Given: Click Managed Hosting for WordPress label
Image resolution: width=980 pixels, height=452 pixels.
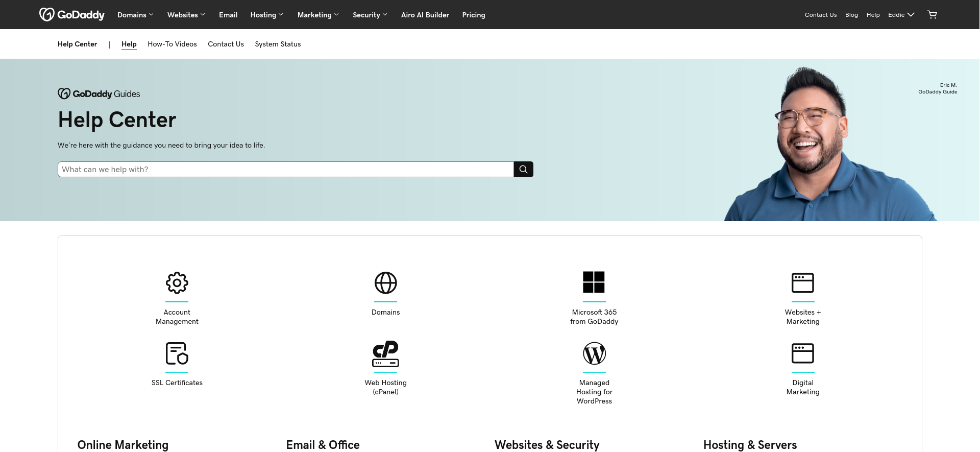Looking at the screenshot, I should click(x=594, y=392).
